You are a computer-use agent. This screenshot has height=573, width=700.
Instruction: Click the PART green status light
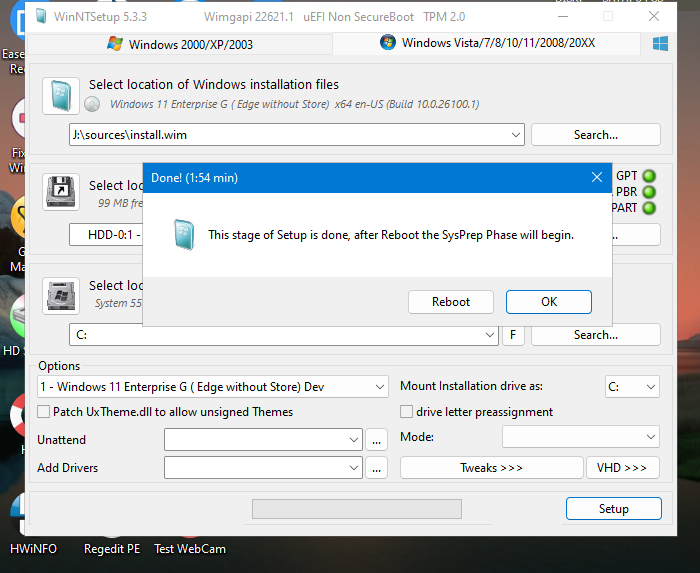(649, 208)
